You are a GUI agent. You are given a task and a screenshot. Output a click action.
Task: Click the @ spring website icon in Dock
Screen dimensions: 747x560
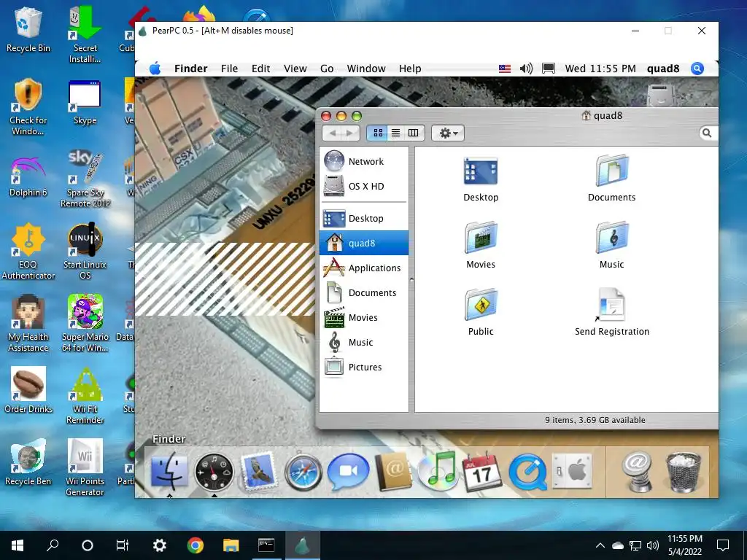pyautogui.click(x=638, y=471)
